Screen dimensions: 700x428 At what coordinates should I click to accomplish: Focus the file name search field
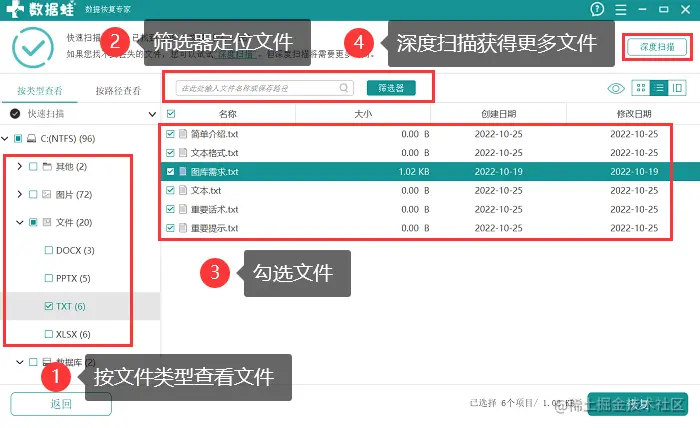coord(265,88)
